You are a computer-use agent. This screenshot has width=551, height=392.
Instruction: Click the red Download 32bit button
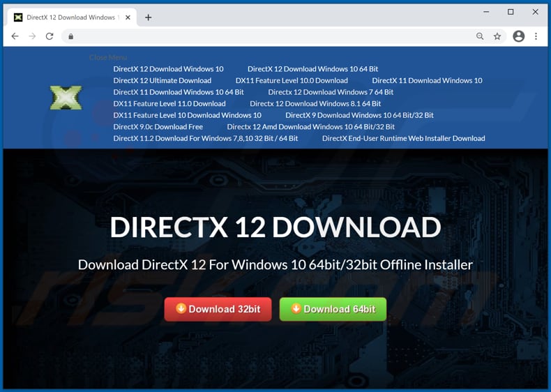[218, 310]
